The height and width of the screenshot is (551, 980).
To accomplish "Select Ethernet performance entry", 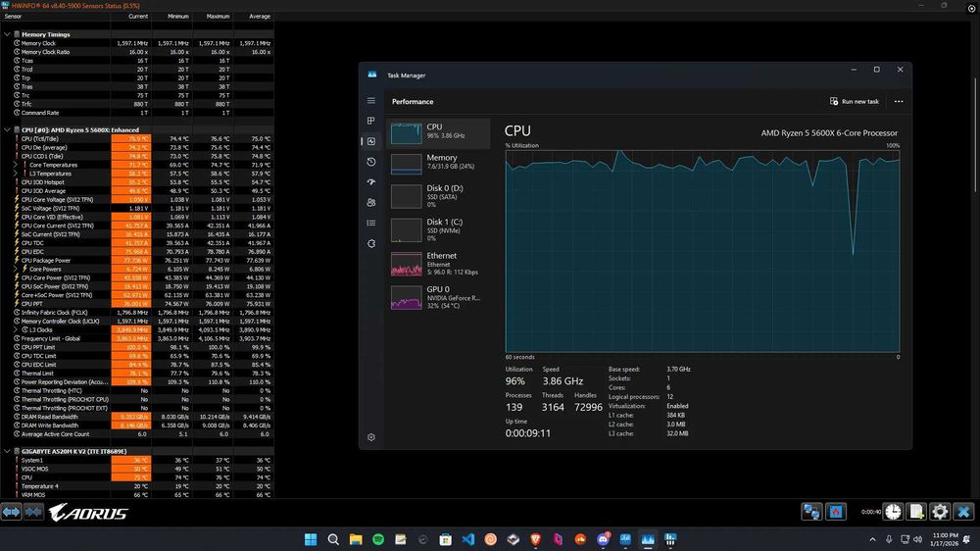I will coord(438,264).
